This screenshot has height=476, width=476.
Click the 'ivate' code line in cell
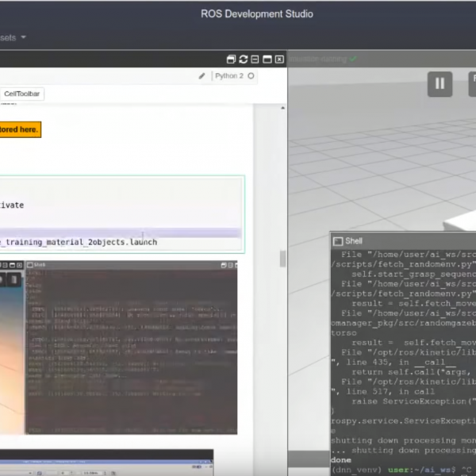[x=12, y=205]
